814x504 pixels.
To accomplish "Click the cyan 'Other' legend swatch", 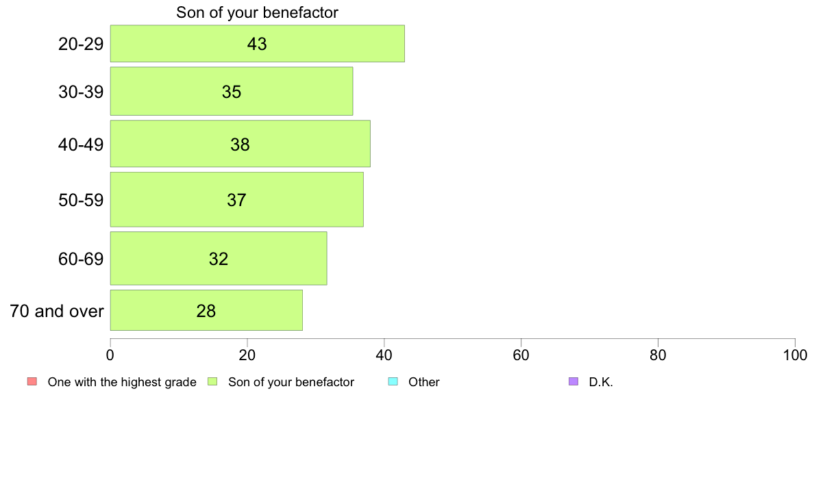I will point(393,381).
